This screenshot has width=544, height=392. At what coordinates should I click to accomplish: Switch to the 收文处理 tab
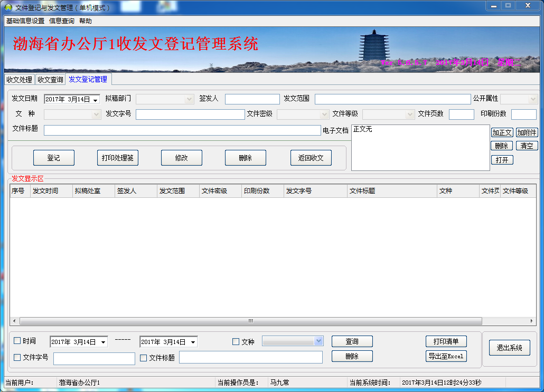point(20,80)
